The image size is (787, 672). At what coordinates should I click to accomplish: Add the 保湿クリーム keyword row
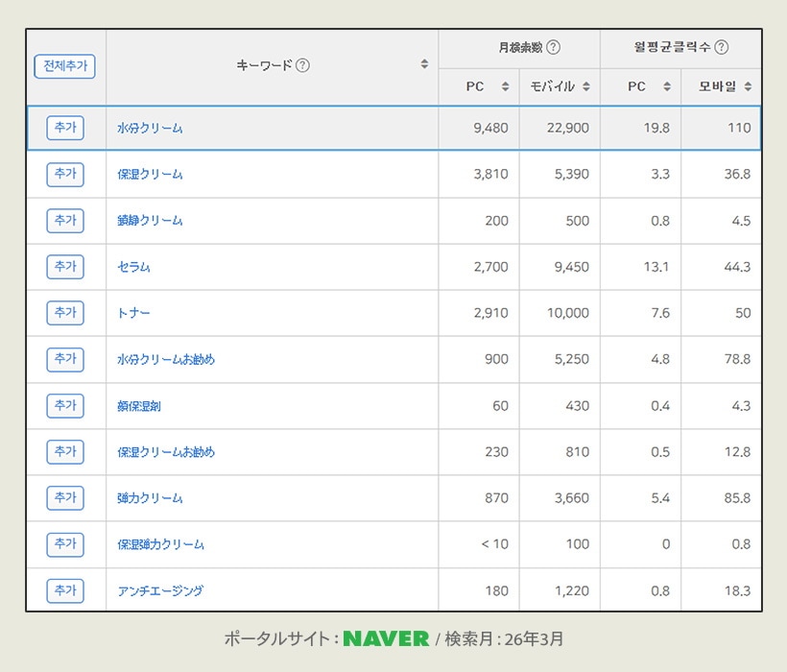coord(65,174)
